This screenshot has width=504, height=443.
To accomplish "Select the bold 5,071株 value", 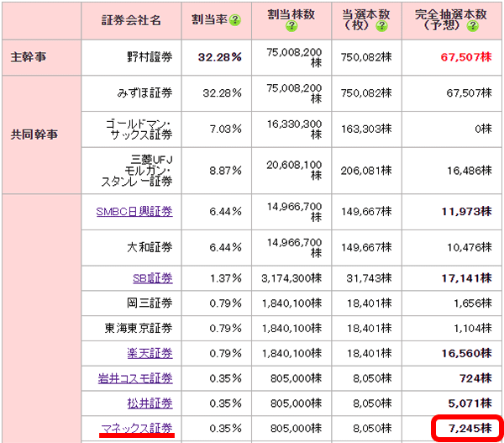I will pyautogui.click(x=470, y=403).
